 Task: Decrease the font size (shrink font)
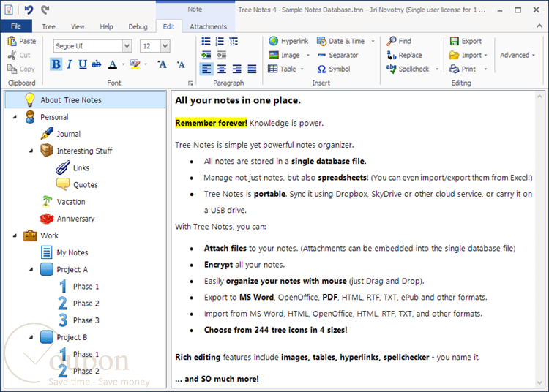[181, 64]
